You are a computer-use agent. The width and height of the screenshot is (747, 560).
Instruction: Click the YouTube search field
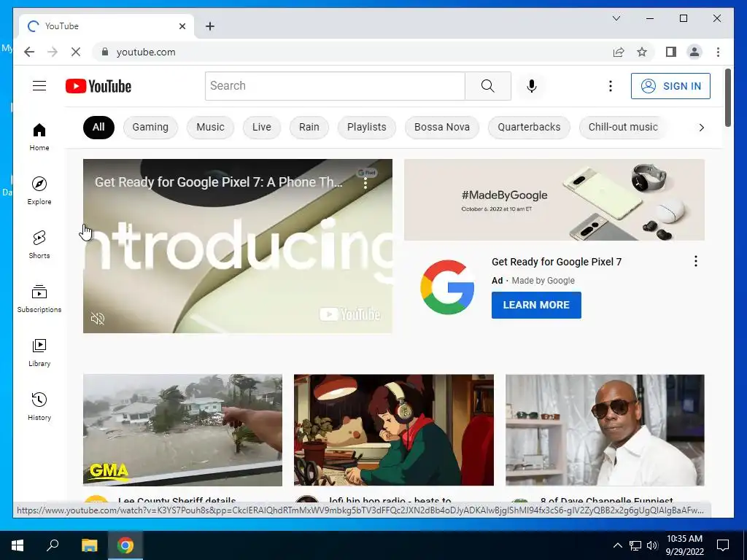point(335,86)
